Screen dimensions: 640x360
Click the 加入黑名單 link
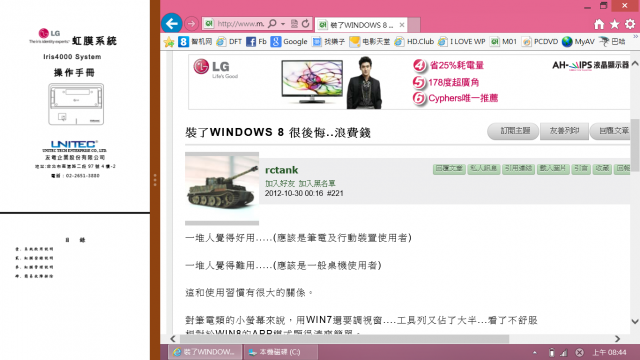click(x=317, y=184)
